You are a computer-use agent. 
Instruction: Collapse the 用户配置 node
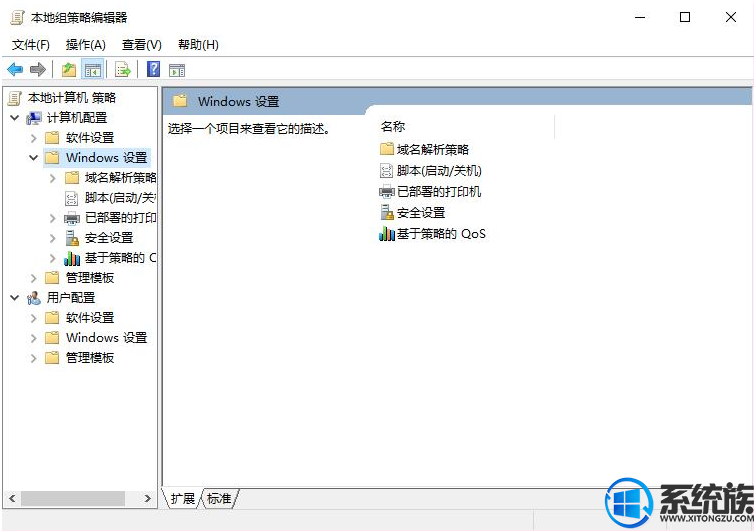tap(15, 298)
